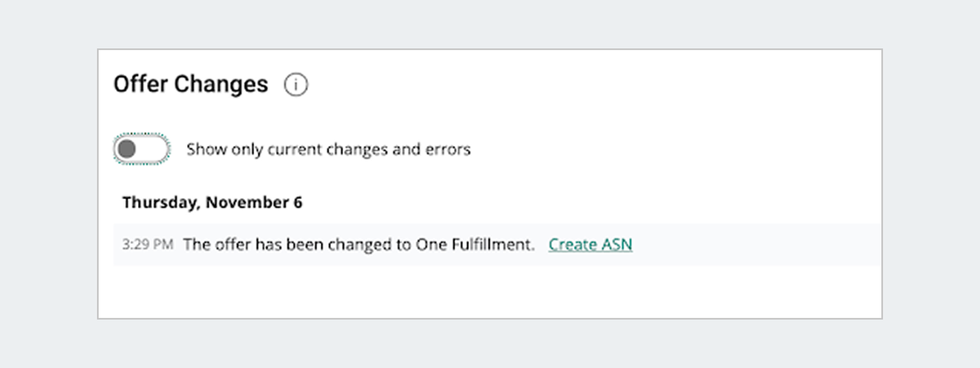Click the 3:29 PM timestamp
Image resolution: width=980 pixels, height=368 pixels.
(147, 244)
